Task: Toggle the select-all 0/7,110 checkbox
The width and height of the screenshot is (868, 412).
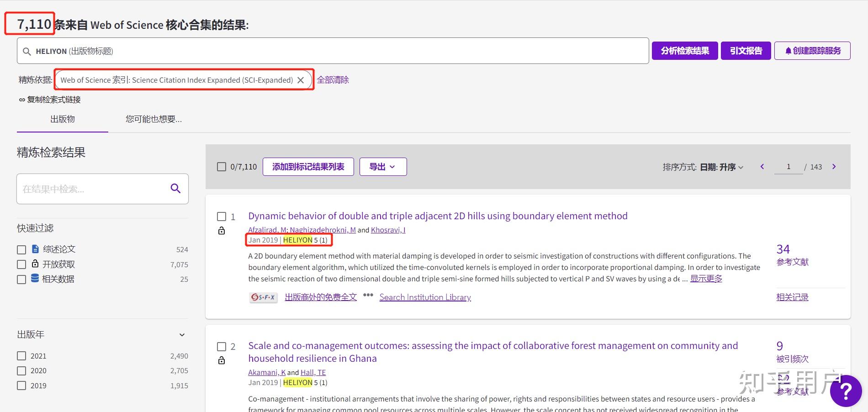Action: click(x=222, y=167)
